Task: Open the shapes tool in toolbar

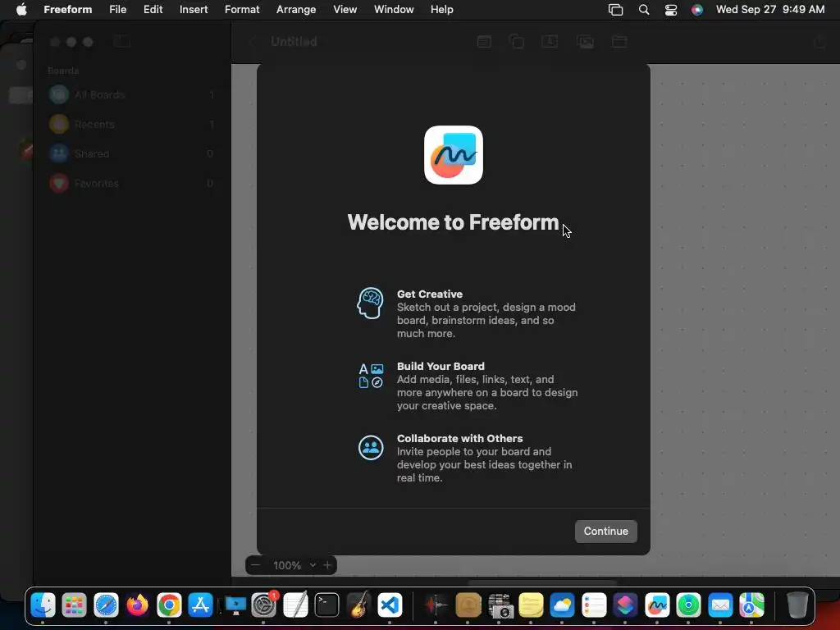Action: [517, 42]
